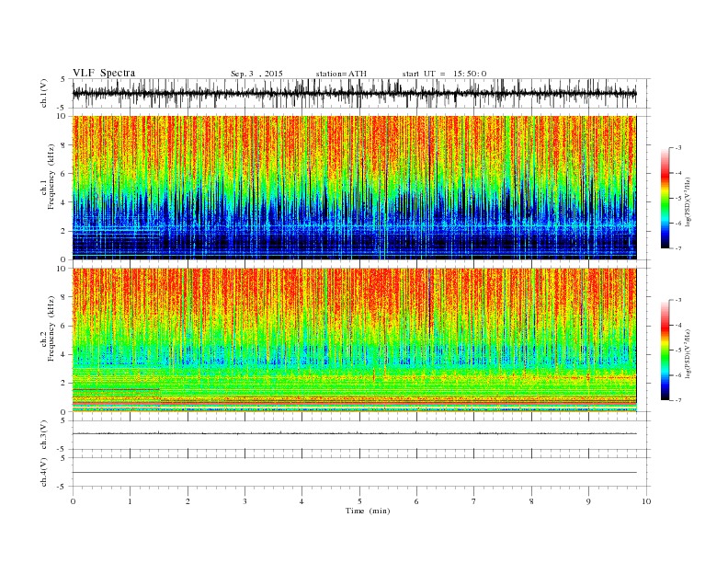Click the date "Sep. 3, 2015" text
The height and width of the screenshot is (563, 728).
point(256,74)
